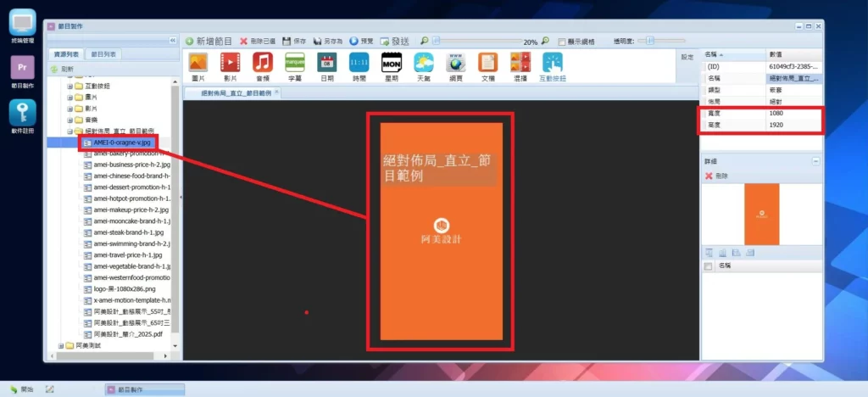Click the 新增節目 button
This screenshot has height=397, width=868.
point(209,41)
